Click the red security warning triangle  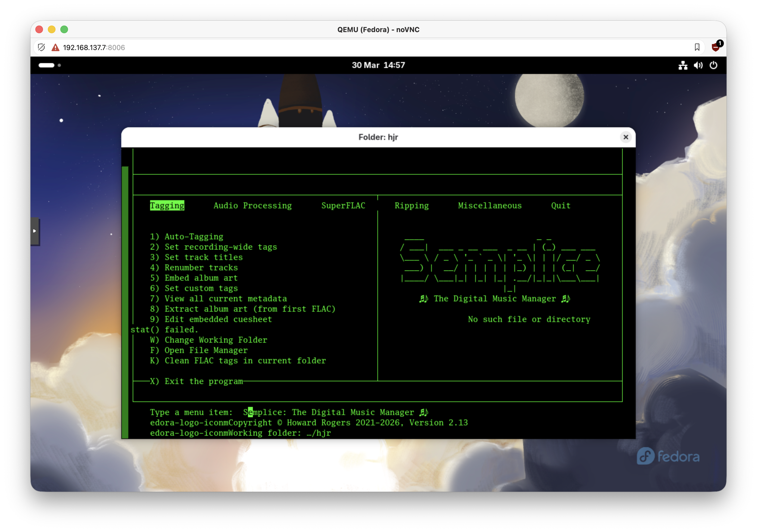point(55,48)
